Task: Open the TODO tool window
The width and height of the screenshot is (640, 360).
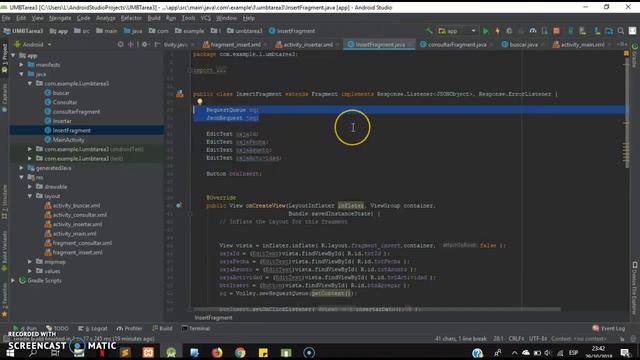Action: coord(57,328)
